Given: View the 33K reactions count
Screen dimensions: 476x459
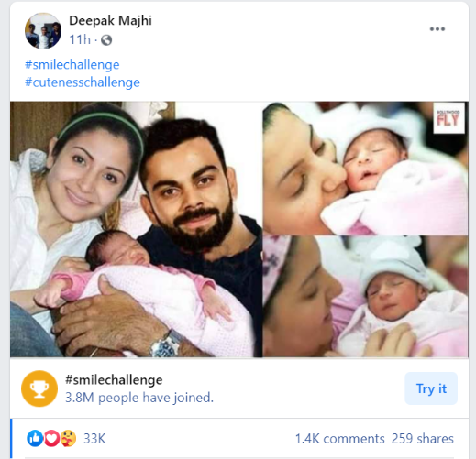Looking at the screenshot, I should (x=94, y=439).
